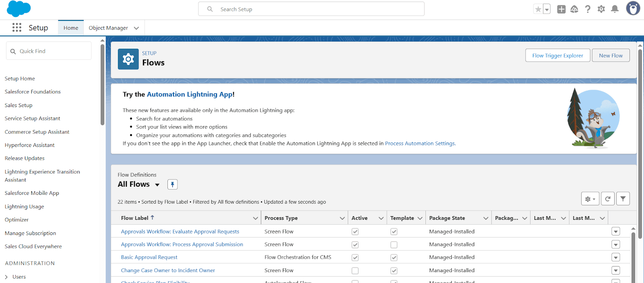Switch to the Home tab
The width and height of the screenshot is (644, 283).
[71, 28]
